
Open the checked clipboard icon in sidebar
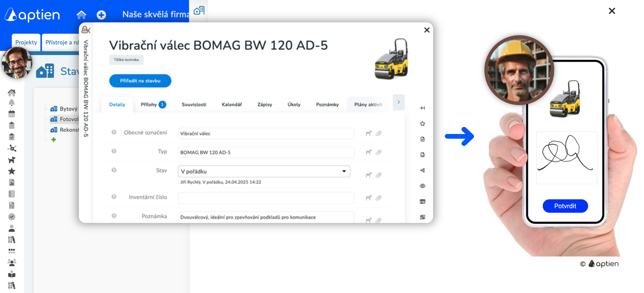(12, 136)
